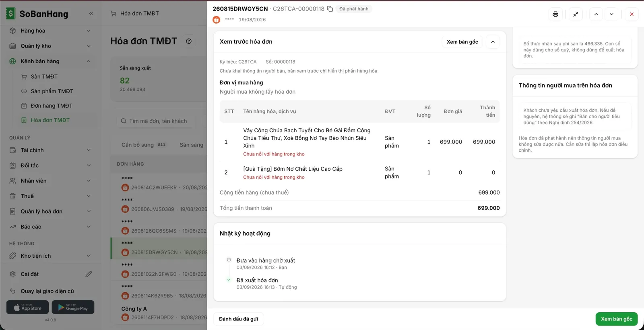The image size is (644, 330).
Task: Click the Báo cáo chart icon
Action: (12, 227)
